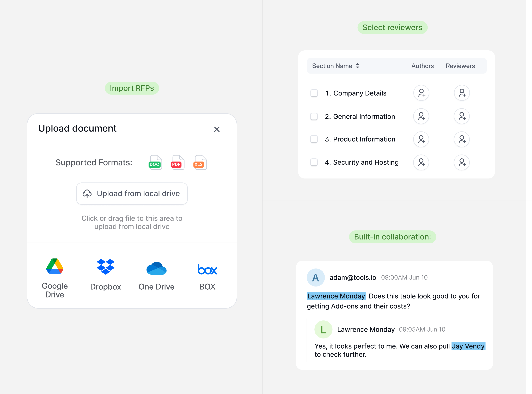Add author to Product Information section
Viewport: 532px width, 394px height.
(421, 139)
